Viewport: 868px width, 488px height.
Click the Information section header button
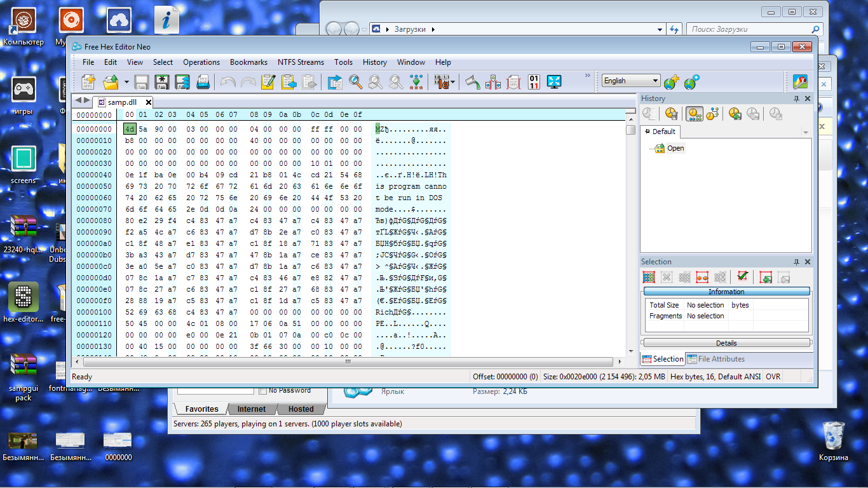tap(726, 292)
